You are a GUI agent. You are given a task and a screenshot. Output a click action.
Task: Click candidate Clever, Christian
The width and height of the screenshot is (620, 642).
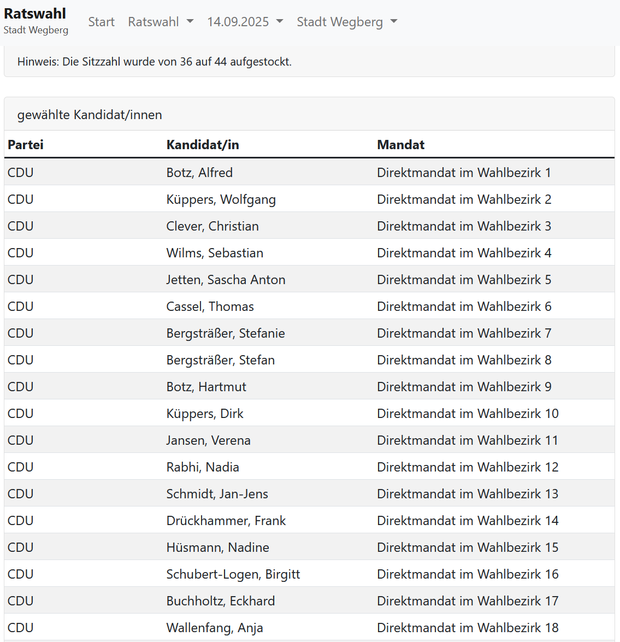(x=212, y=226)
